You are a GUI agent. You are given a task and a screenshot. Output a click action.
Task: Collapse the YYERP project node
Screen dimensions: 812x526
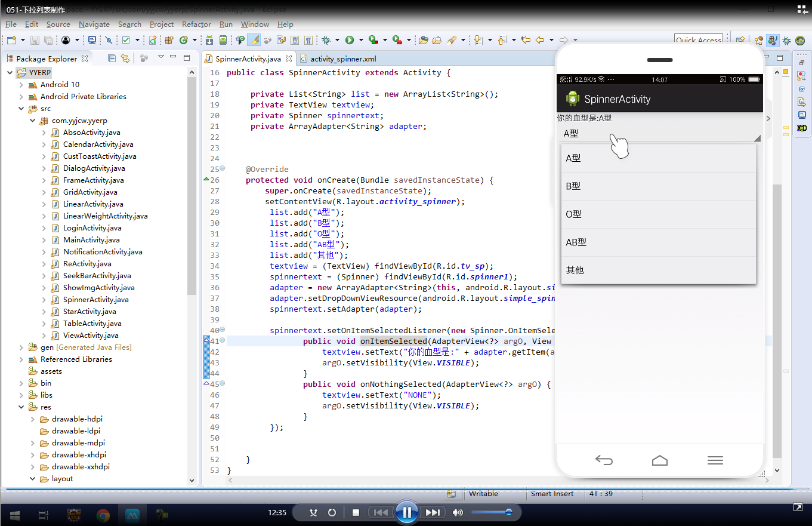[10, 72]
